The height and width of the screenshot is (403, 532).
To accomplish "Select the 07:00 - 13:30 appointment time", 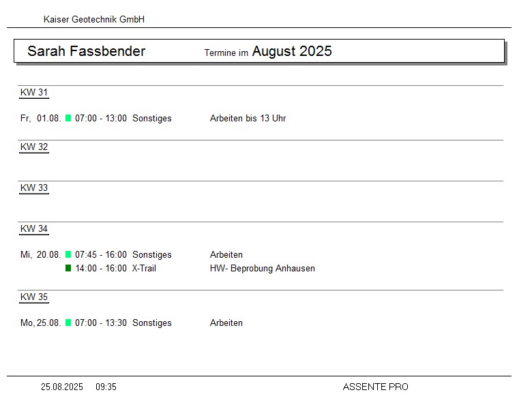I will [x=101, y=323].
